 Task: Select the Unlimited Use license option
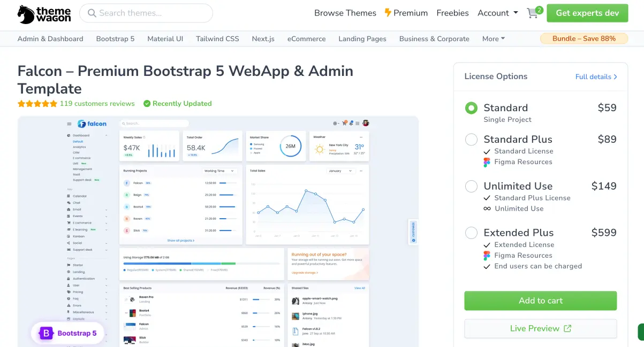(471, 187)
